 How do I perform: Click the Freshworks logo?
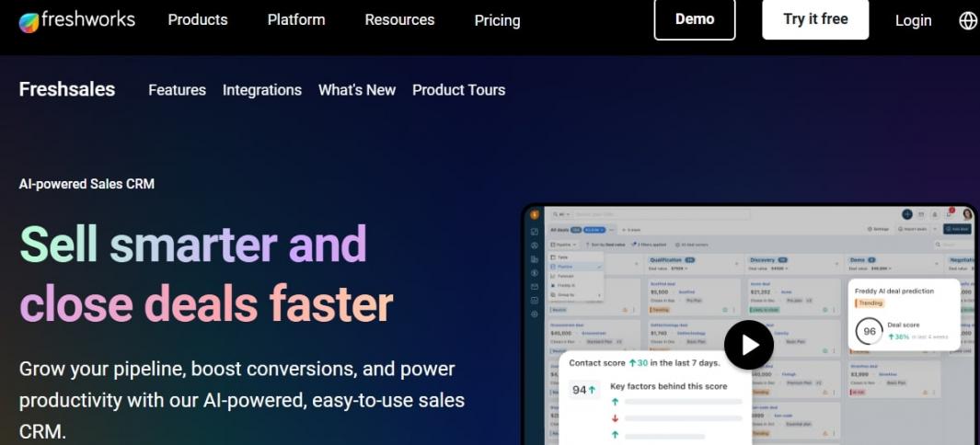pyautogui.click(x=77, y=20)
